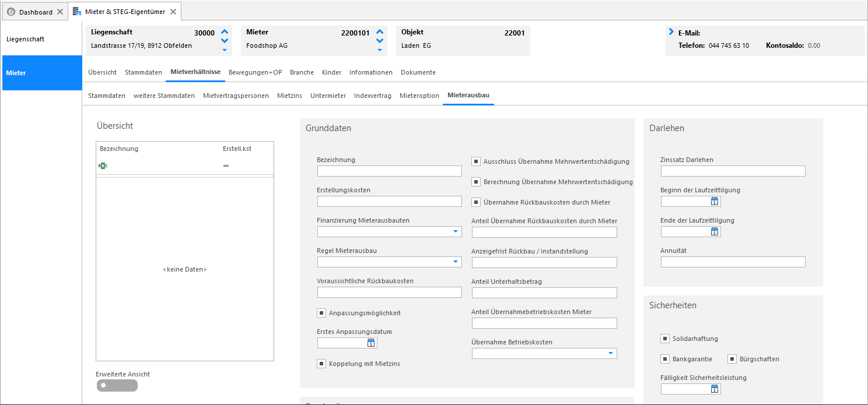This screenshot has width=868, height=405.
Task: Click the Dashboard tab icon
Action: tap(10, 12)
